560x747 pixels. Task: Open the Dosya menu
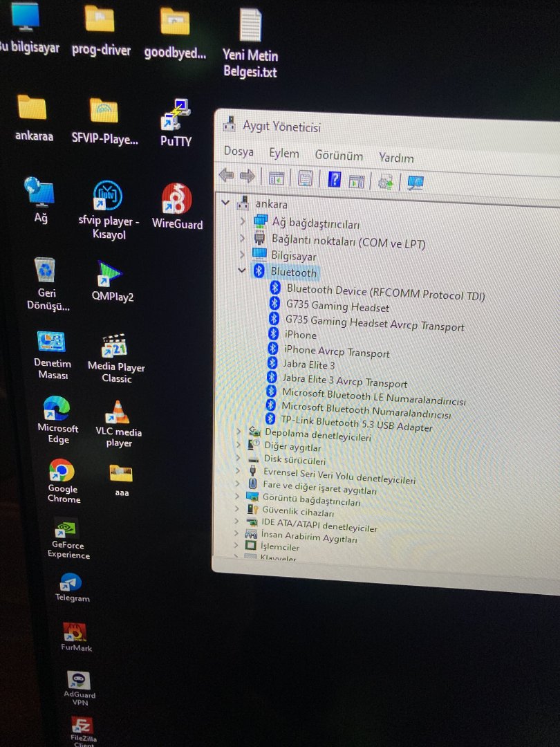pyautogui.click(x=239, y=151)
